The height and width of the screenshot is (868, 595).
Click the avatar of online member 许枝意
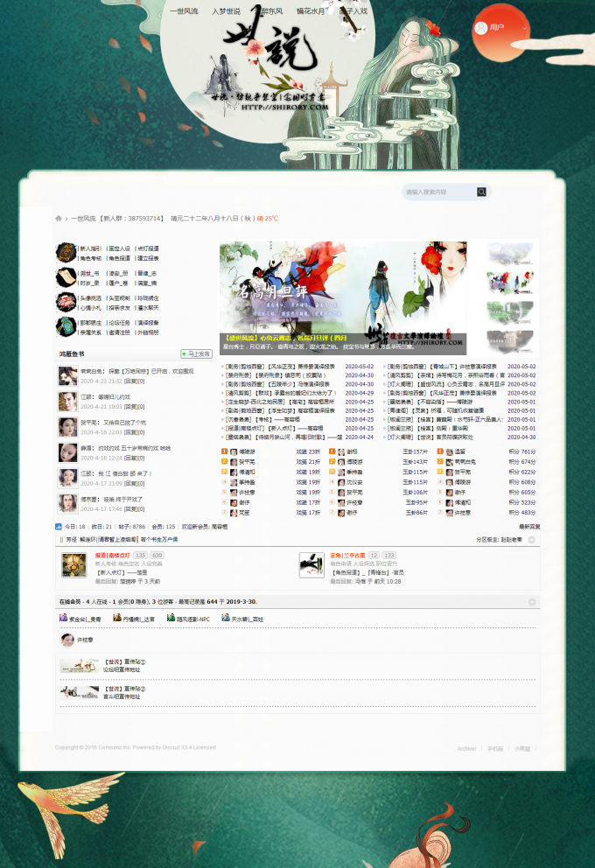67,640
